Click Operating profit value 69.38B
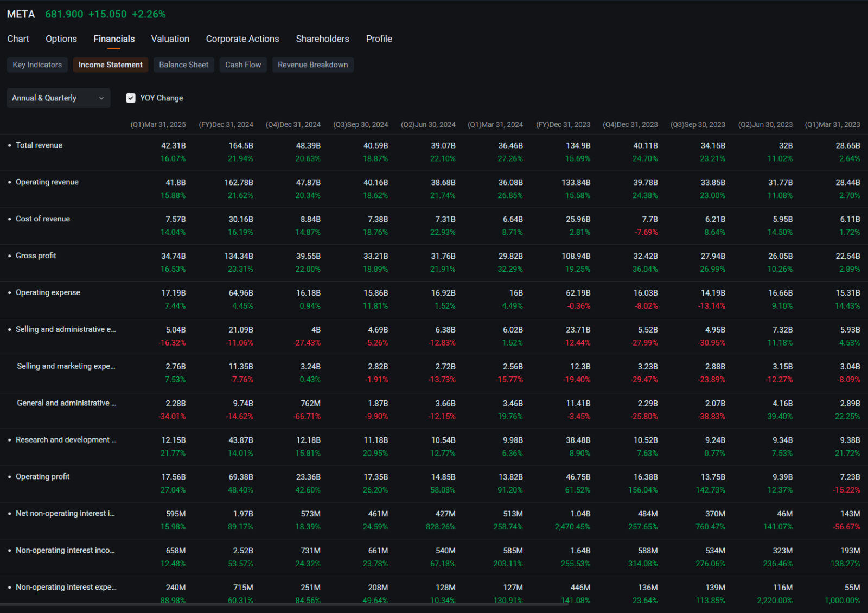 [x=241, y=477]
